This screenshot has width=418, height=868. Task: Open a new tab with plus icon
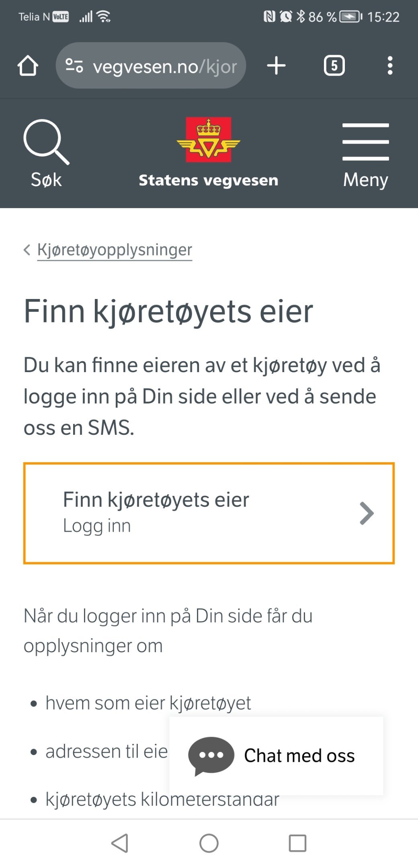(276, 66)
